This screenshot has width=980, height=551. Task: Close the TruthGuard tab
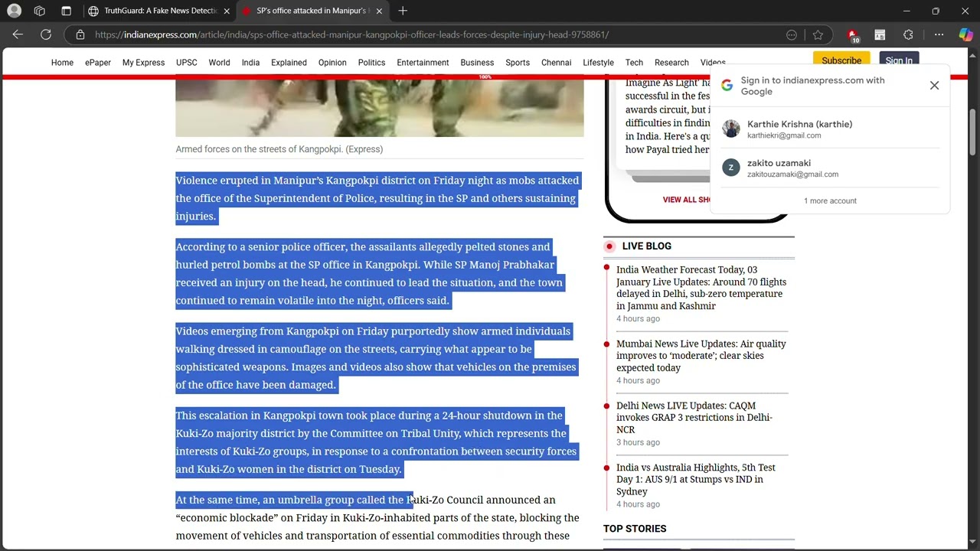tap(227, 11)
